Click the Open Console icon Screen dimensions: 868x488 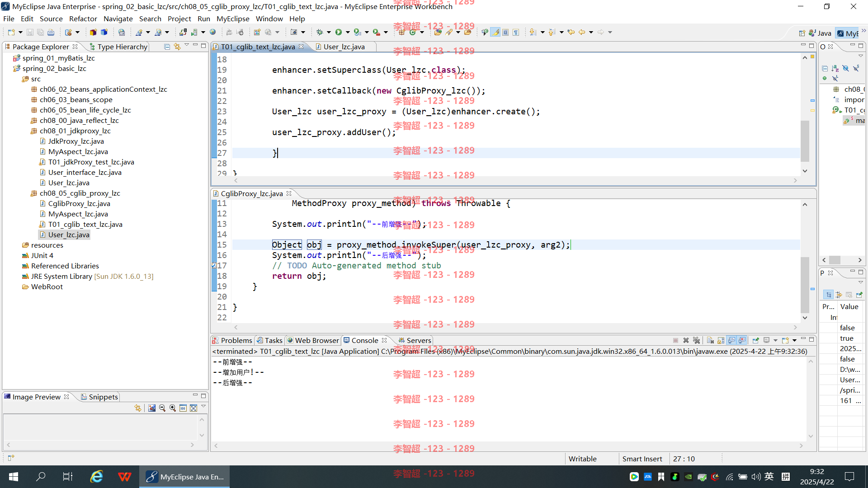pyautogui.click(x=785, y=340)
